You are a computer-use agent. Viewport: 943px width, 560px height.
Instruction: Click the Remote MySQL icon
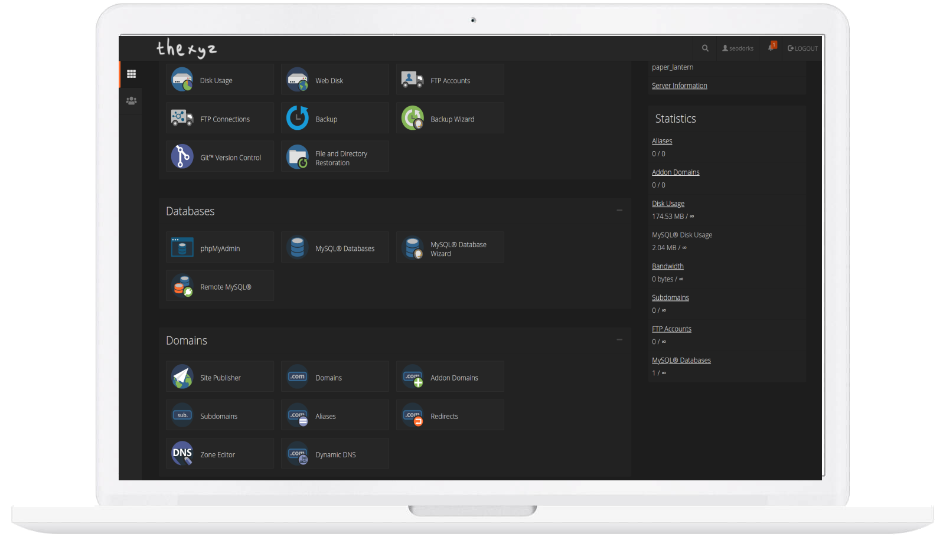(182, 286)
